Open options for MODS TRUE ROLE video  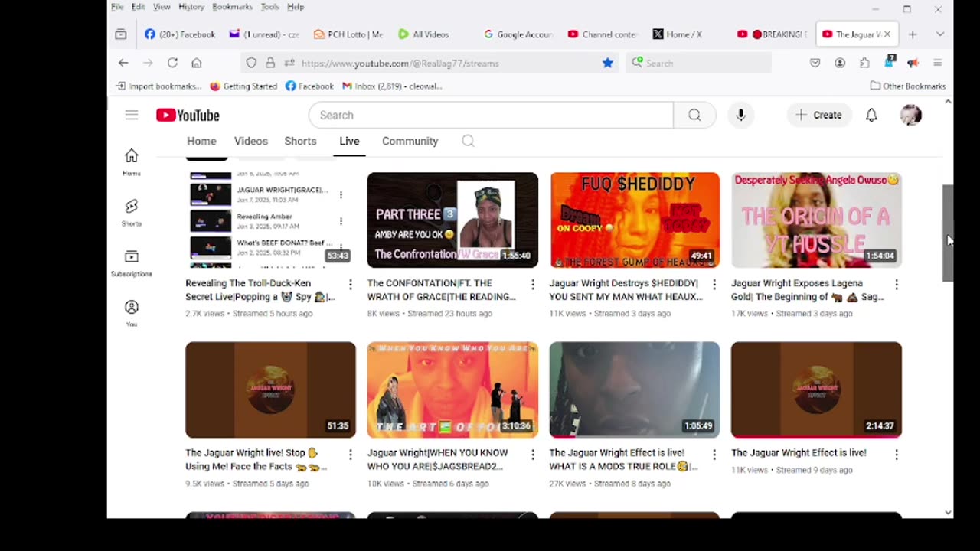pos(714,454)
